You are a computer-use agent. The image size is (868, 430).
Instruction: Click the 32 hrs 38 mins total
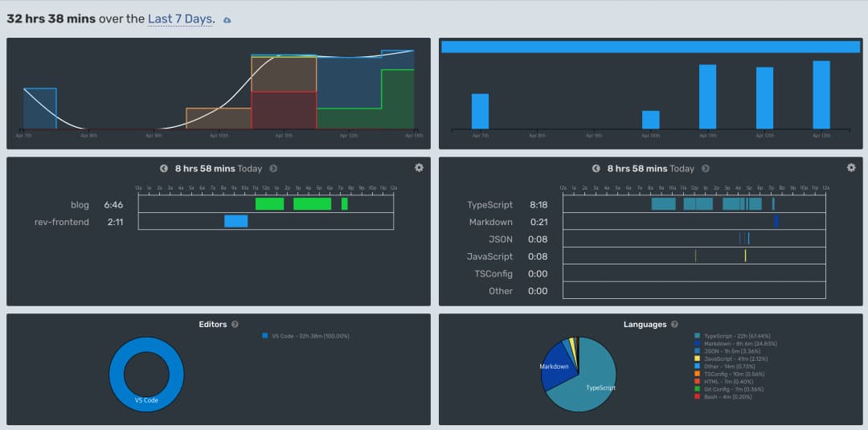click(51, 18)
